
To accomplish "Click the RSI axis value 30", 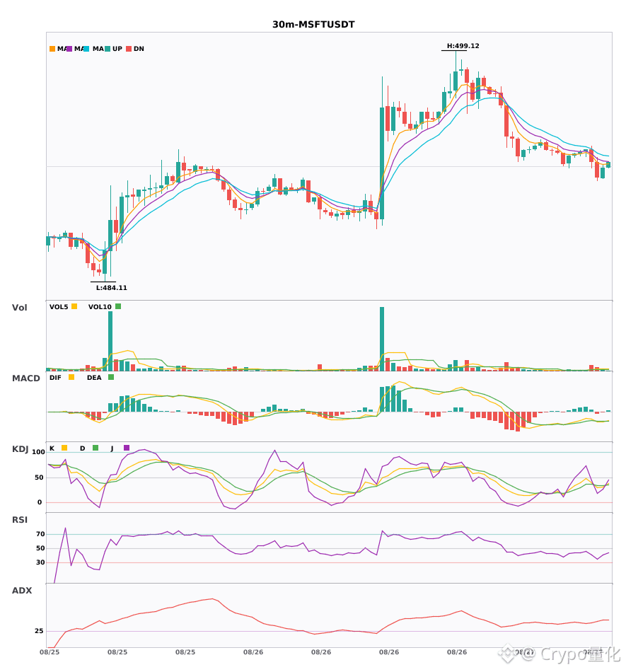I will (40, 562).
